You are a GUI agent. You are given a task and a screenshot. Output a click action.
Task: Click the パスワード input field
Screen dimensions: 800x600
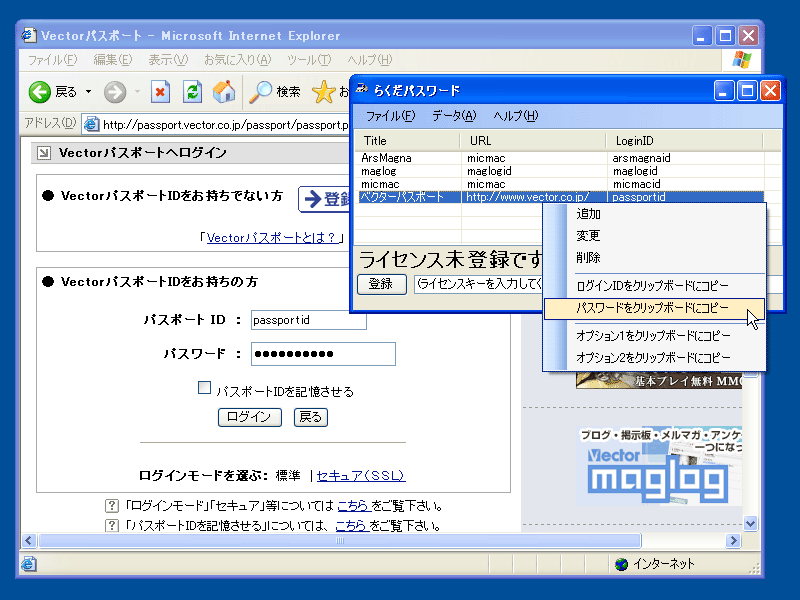[323, 354]
